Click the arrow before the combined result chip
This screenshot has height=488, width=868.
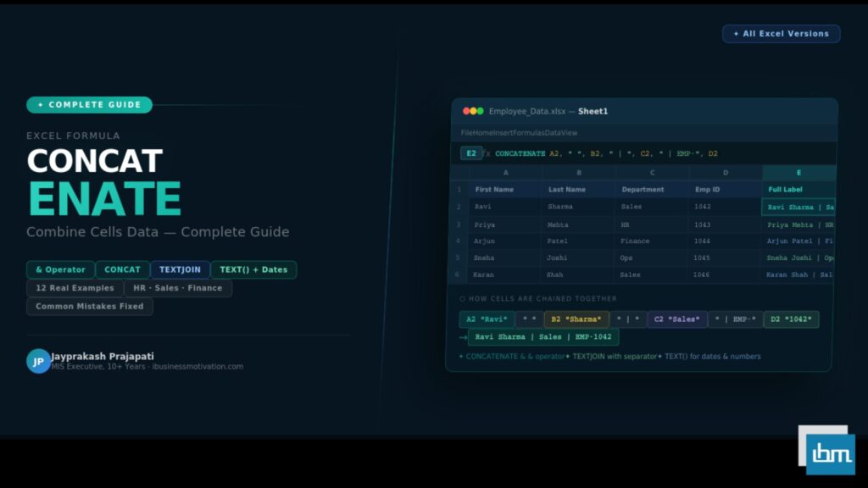coord(463,337)
